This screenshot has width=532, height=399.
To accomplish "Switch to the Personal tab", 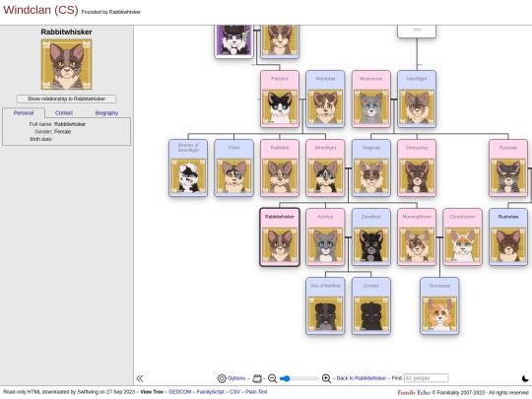I will pos(24,113).
